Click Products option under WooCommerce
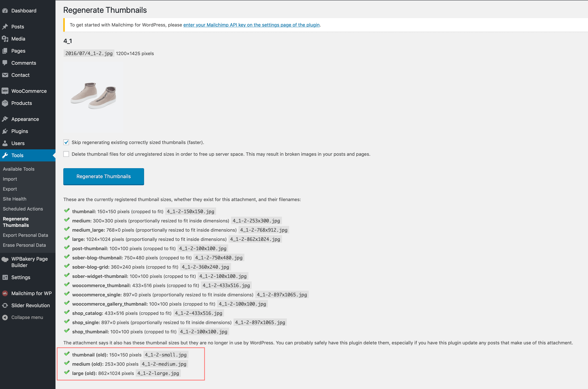Screen dimensions: 588x389 [x=21, y=103]
